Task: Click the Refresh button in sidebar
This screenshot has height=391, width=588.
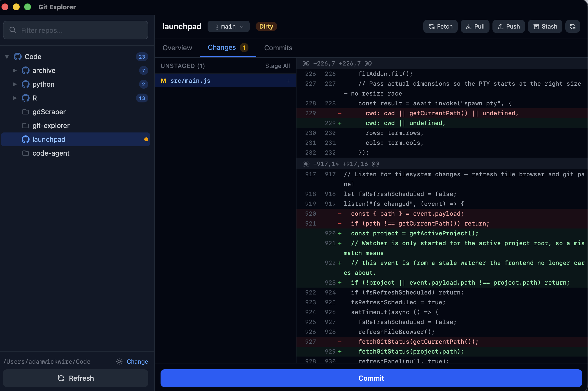Action: click(x=76, y=378)
